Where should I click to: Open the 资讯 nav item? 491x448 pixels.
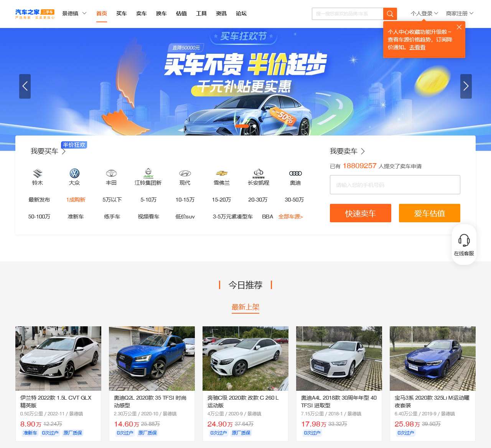pyautogui.click(x=221, y=13)
